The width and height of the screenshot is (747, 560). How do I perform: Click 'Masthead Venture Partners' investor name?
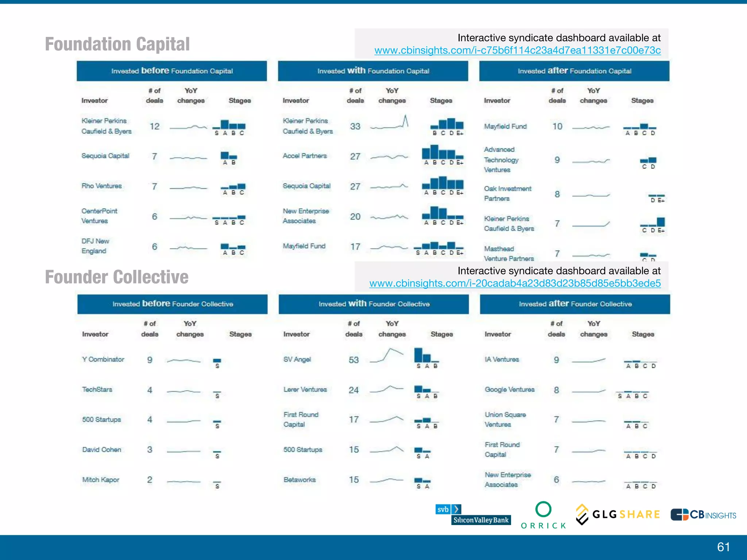(x=509, y=253)
